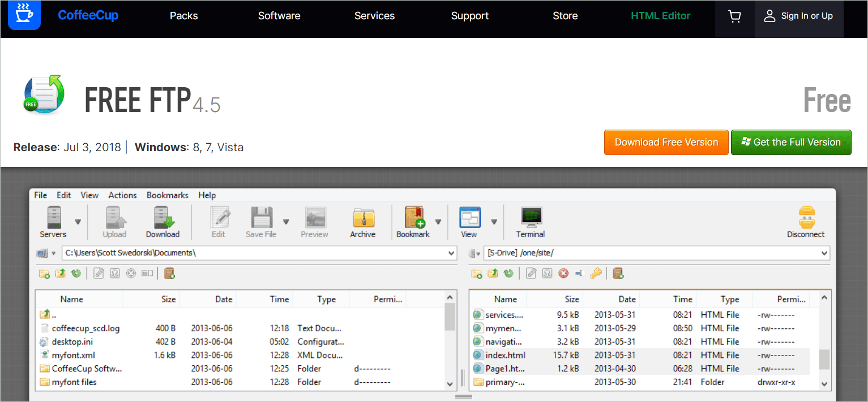Open the Store navigation link
The height and width of the screenshot is (402, 868).
pos(565,16)
